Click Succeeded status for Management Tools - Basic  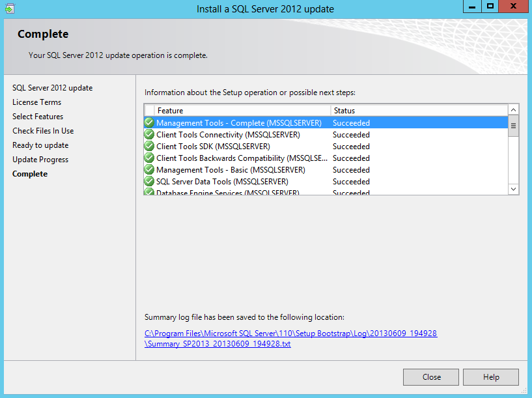click(x=351, y=169)
